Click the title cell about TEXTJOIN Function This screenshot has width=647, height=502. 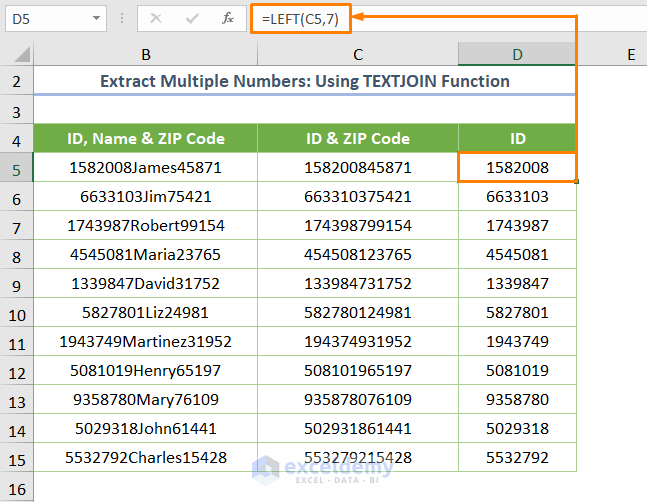[x=305, y=81]
